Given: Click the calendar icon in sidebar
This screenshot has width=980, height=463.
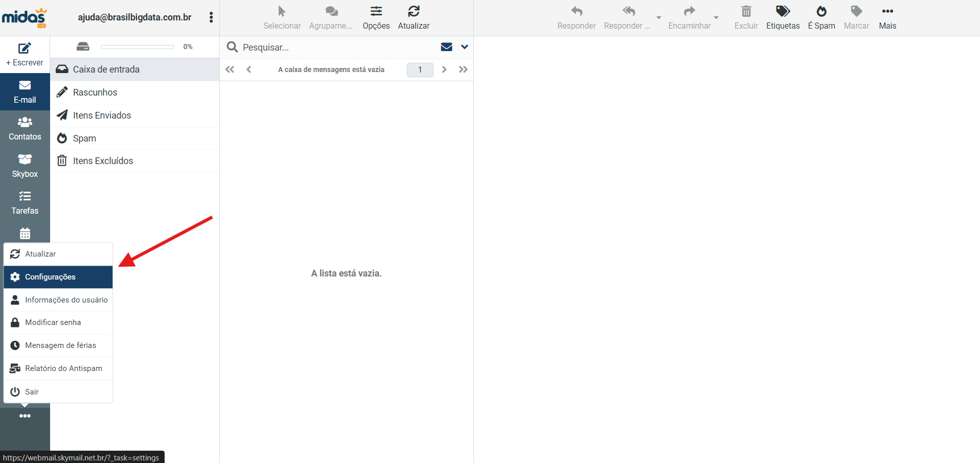Looking at the screenshot, I should pyautogui.click(x=25, y=234).
